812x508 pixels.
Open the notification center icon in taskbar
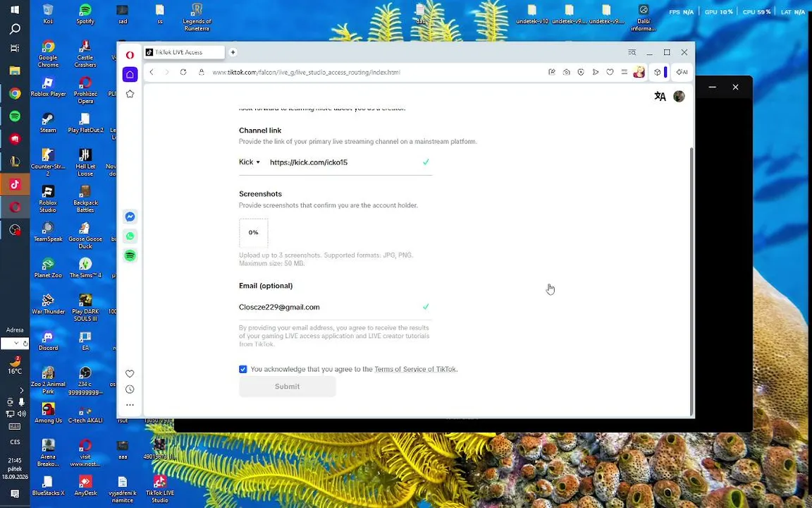pyautogui.click(x=15, y=493)
